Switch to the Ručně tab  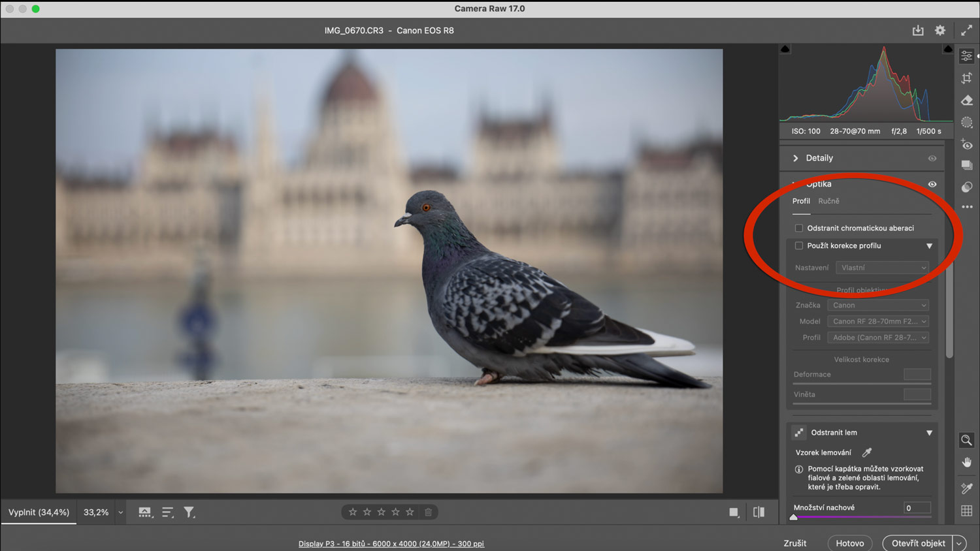coord(828,201)
